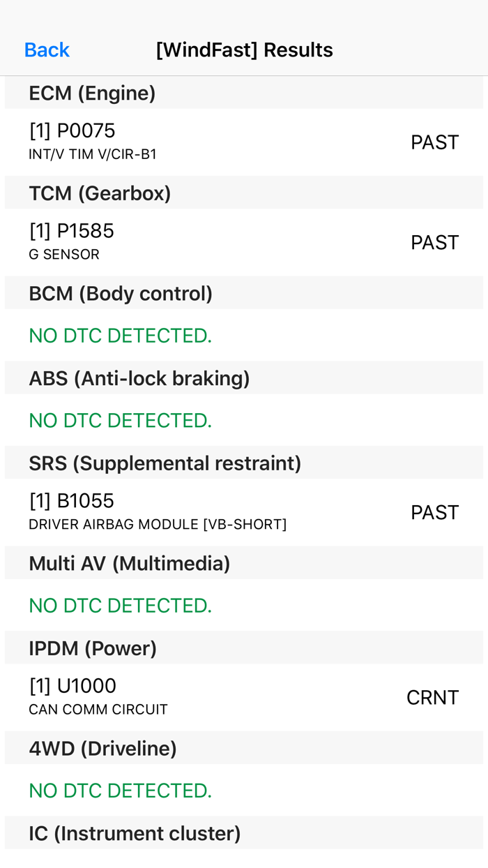Screen dimensions: 488x868
Task: Tap the 4WD (Driveline) section header
Action: [x=102, y=749]
